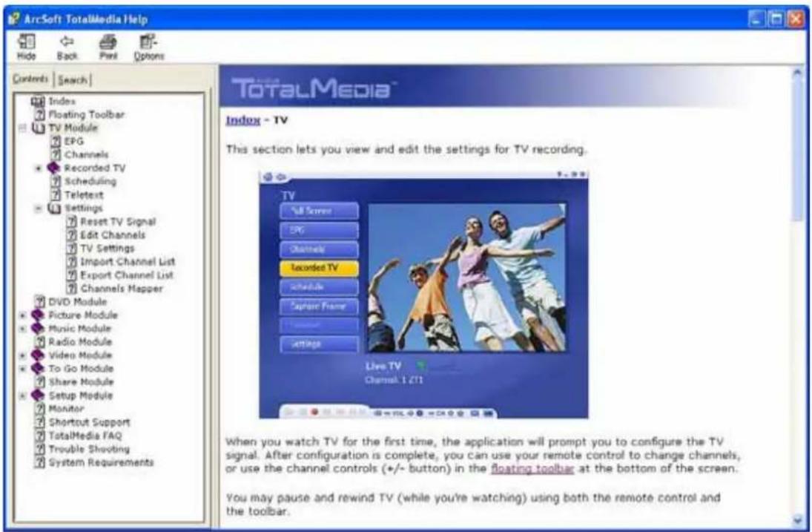Switch to the Contents tab
Image resolution: width=812 pixels, height=532 pixels.
pyautogui.click(x=30, y=79)
